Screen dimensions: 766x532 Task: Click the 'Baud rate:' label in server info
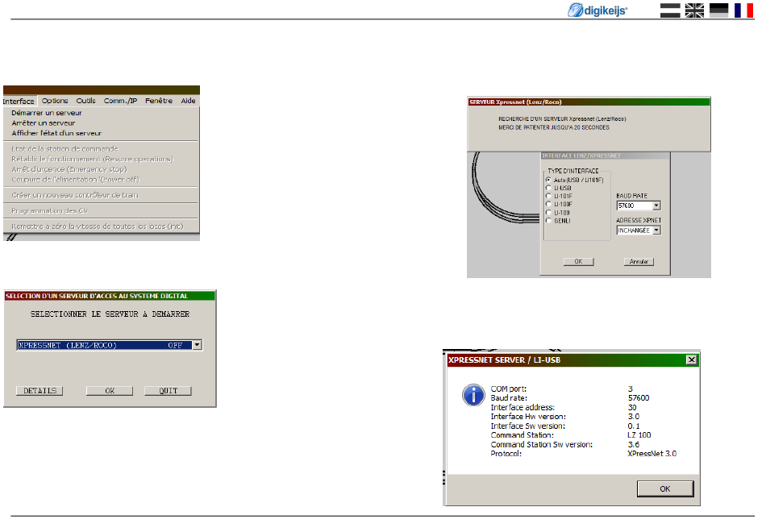coord(509,398)
